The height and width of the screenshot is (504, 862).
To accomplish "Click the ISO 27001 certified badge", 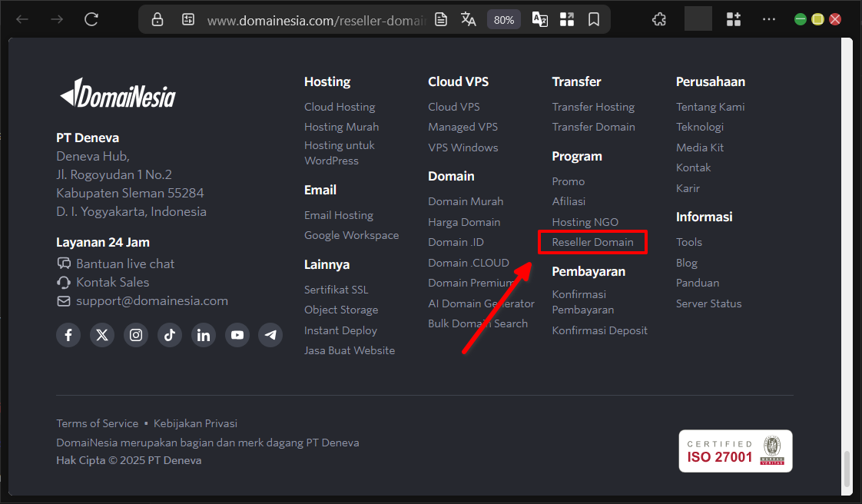I will 735,451.
